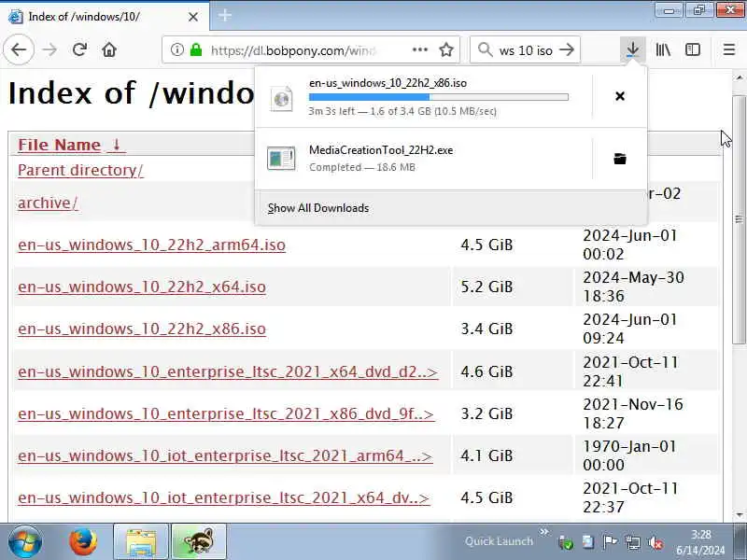Click the download progress bar
This screenshot has width=747, height=560.
click(438, 97)
